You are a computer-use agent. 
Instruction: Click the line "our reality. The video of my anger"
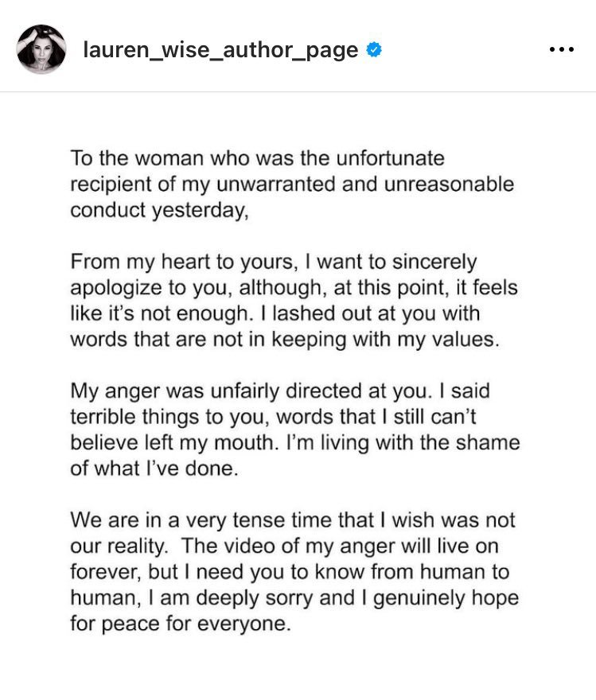[284, 546]
